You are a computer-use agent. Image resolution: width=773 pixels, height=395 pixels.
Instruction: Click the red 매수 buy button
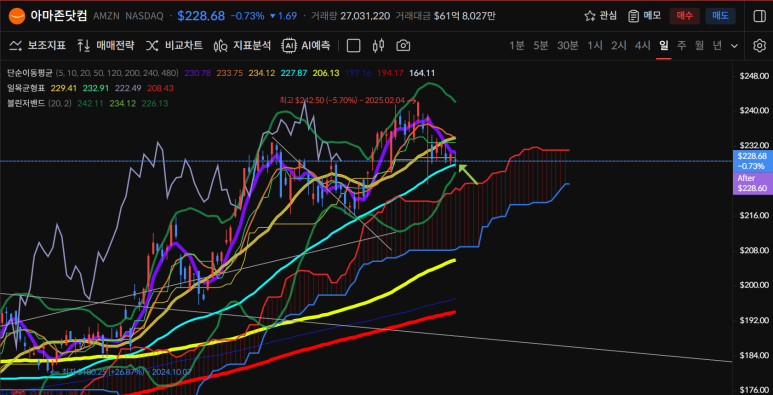(684, 16)
